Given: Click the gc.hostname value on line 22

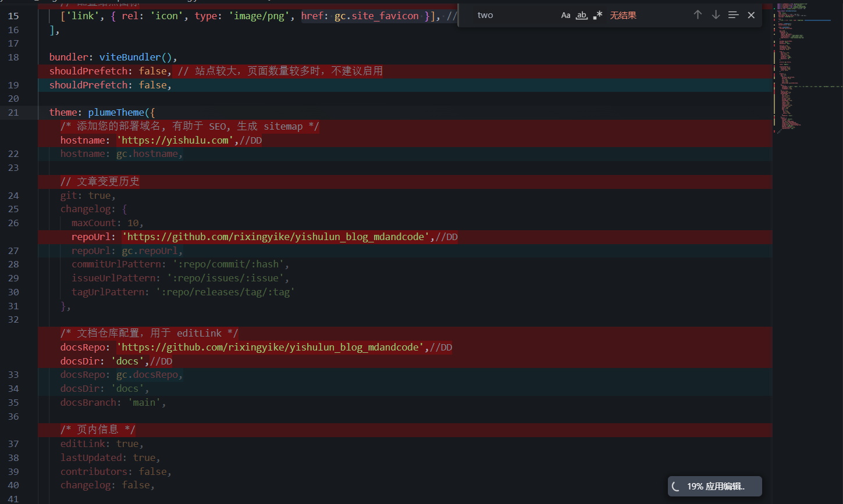Looking at the screenshot, I should [149, 154].
